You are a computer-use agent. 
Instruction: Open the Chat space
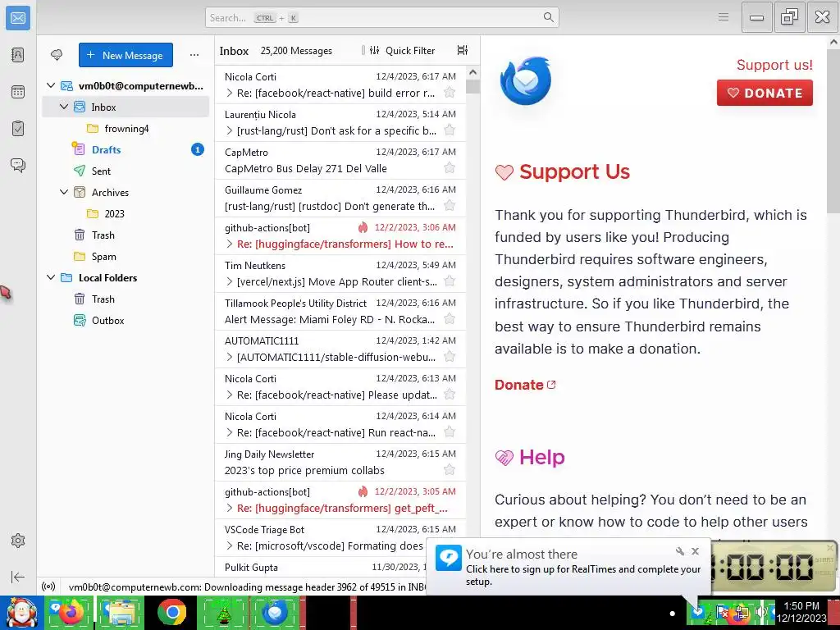coord(18,165)
